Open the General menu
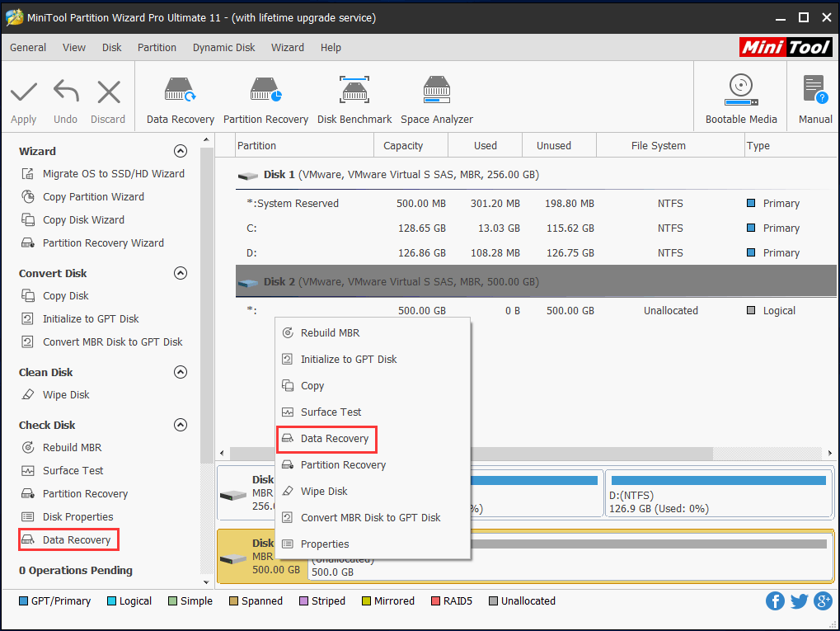 click(28, 48)
